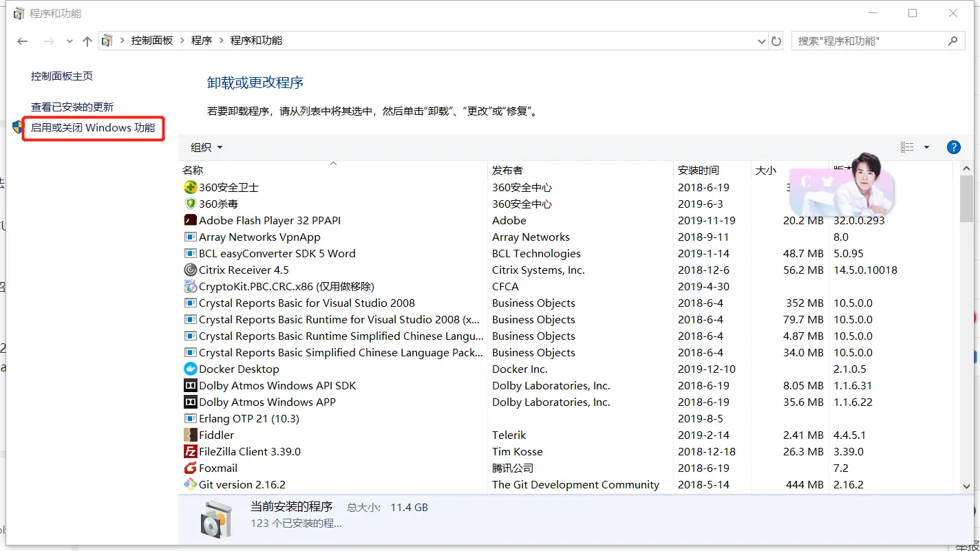Click the Adobe Flash Player icon
Image resolution: width=980 pixels, height=551 pixels.
click(191, 220)
